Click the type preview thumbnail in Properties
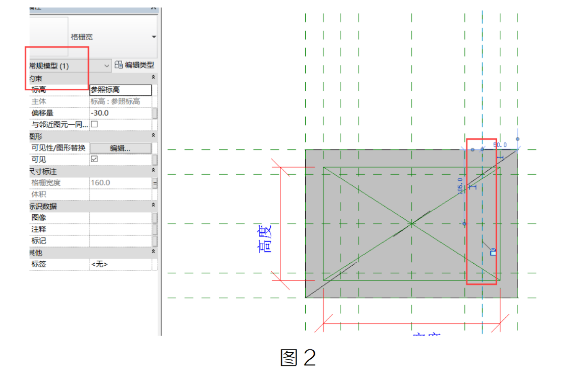 pyautogui.click(x=49, y=36)
